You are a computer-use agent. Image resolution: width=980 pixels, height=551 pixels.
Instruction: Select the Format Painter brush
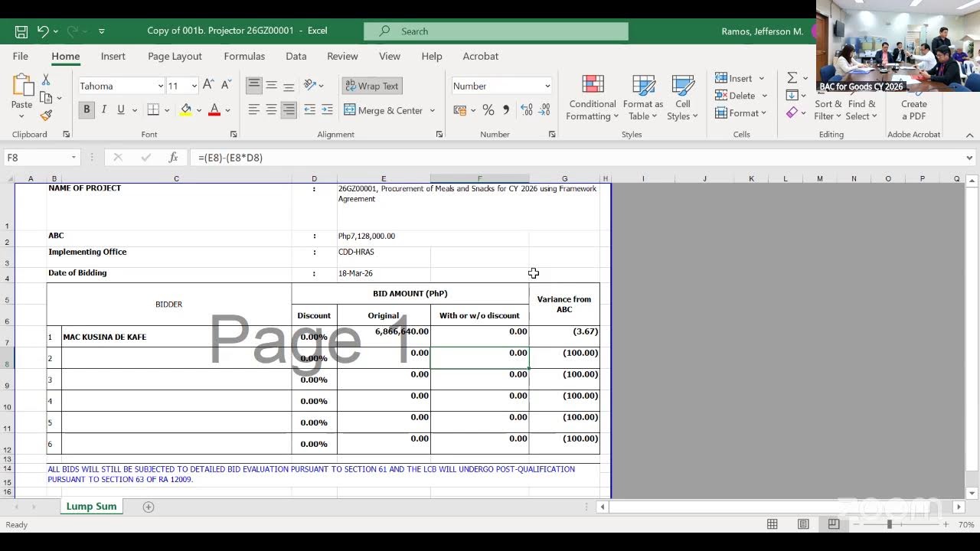click(46, 116)
